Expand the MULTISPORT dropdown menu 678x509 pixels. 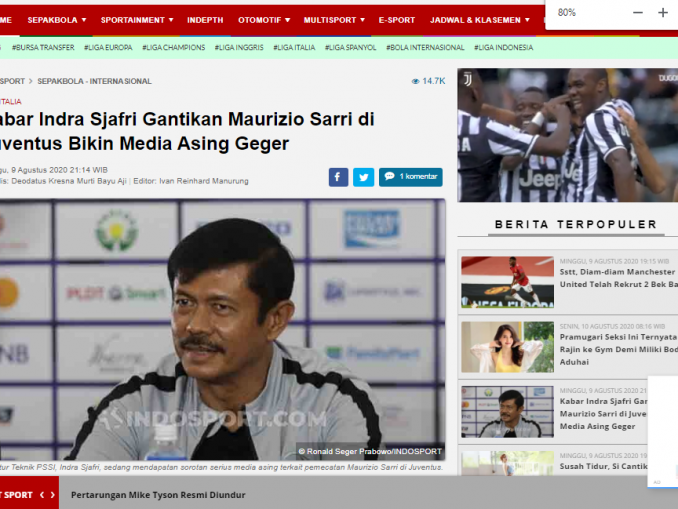334,20
